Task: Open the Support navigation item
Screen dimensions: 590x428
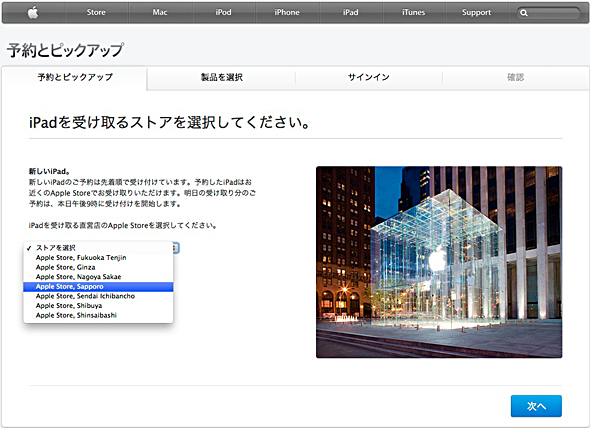Action: [x=476, y=12]
